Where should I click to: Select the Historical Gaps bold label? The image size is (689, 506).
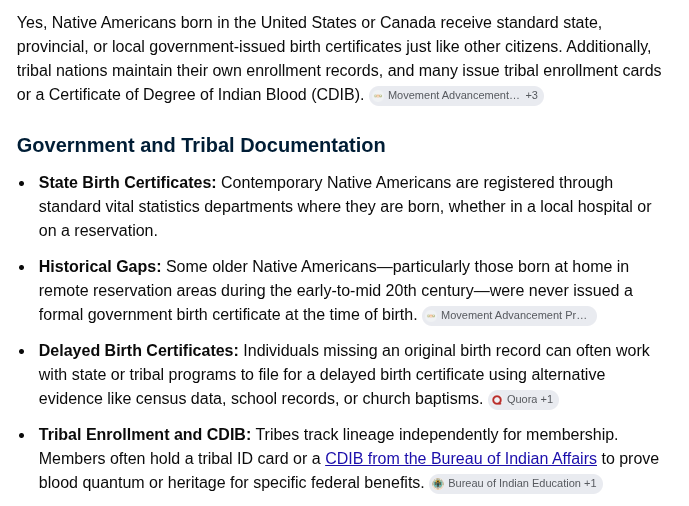(100, 267)
